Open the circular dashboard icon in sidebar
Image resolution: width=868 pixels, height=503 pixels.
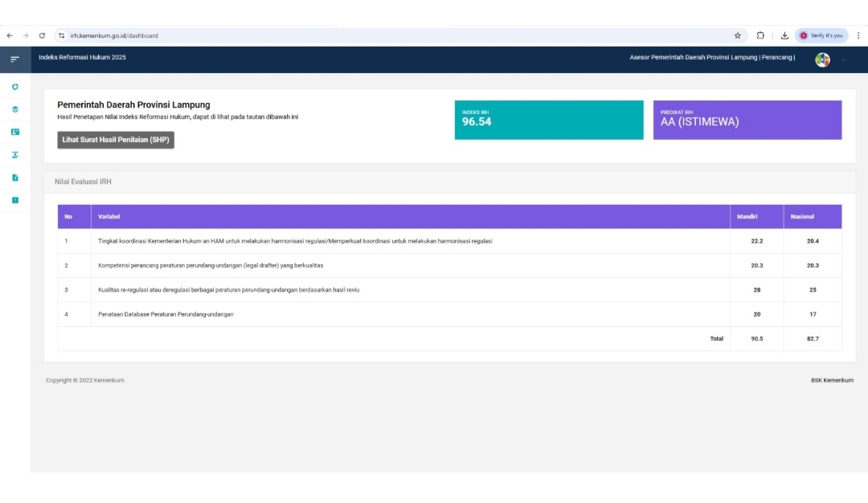(15, 87)
